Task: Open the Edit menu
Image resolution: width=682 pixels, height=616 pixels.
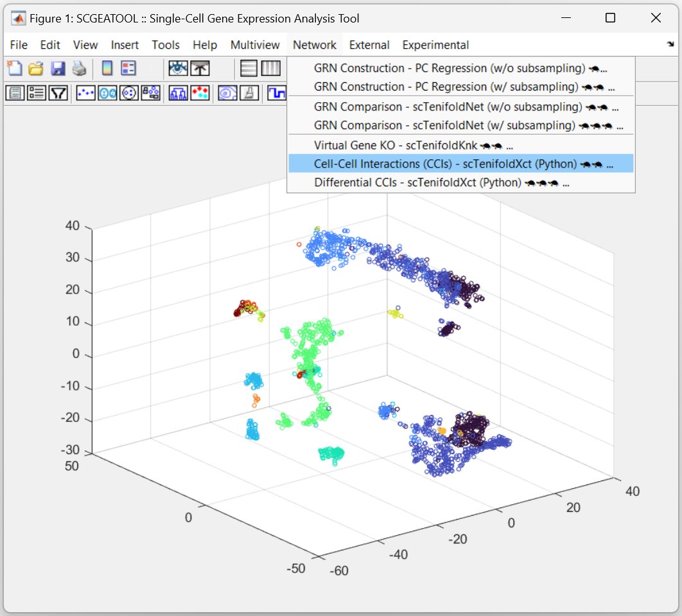Action: tap(50, 45)
